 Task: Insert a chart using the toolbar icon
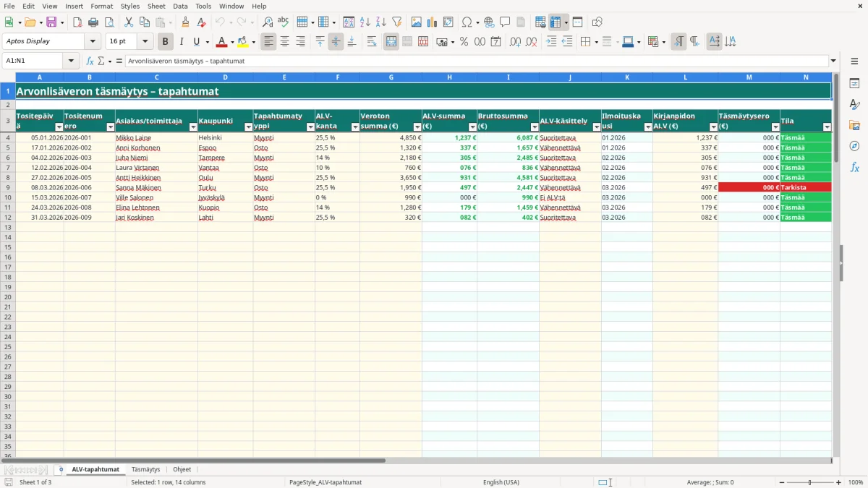(x=433, y=22)
